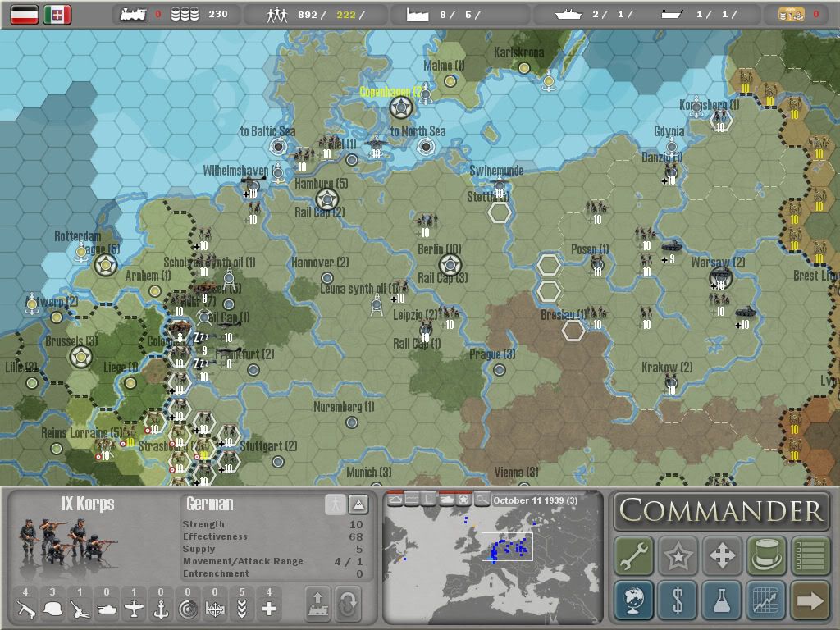Toggle the sea-level overlay button on minimap

point(412,500)
